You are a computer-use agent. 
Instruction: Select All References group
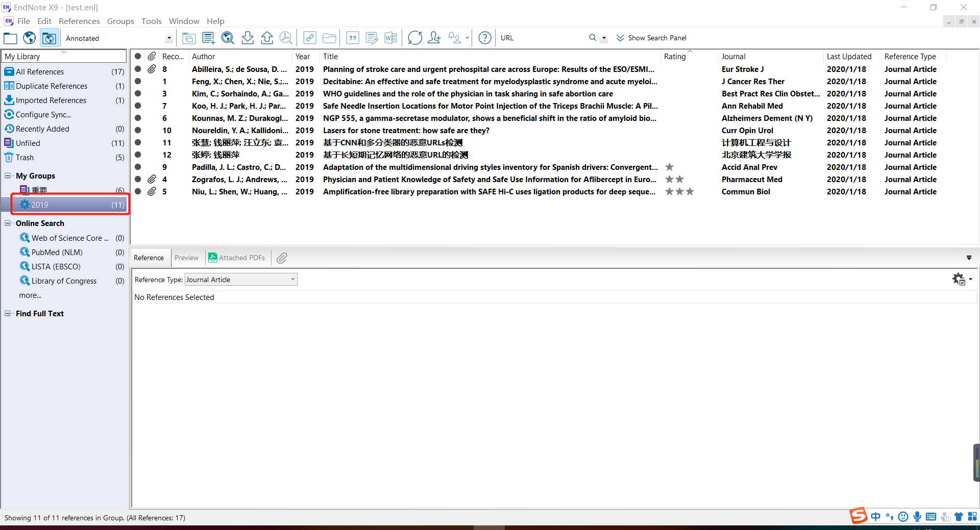coord(64,72)
